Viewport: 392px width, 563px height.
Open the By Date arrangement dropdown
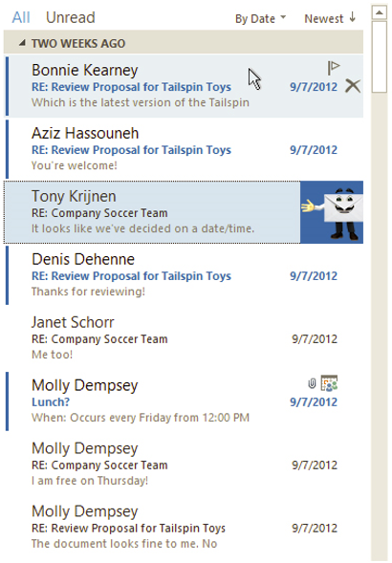260,18
